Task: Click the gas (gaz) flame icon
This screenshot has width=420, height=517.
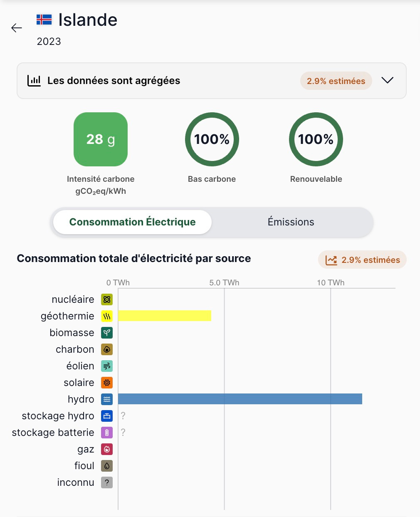Action: point(107,449)
